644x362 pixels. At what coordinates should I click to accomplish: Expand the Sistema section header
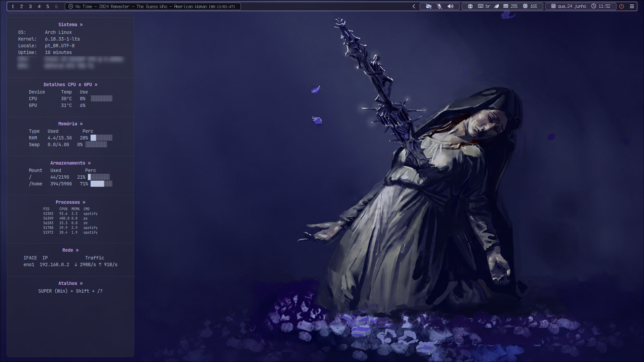tap(70, 24)
